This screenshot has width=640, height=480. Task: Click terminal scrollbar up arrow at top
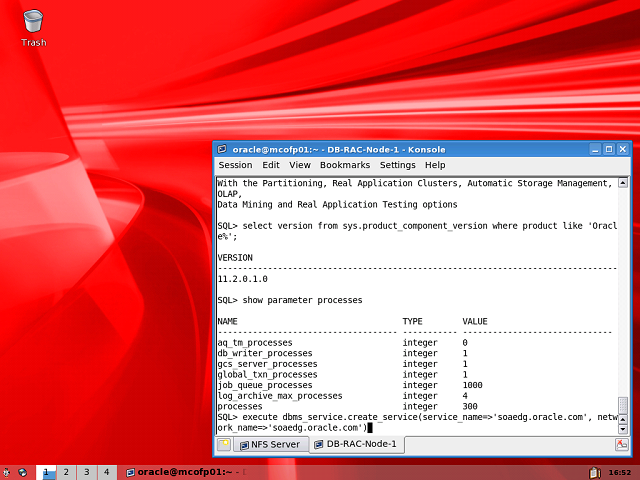click(623, 183)
